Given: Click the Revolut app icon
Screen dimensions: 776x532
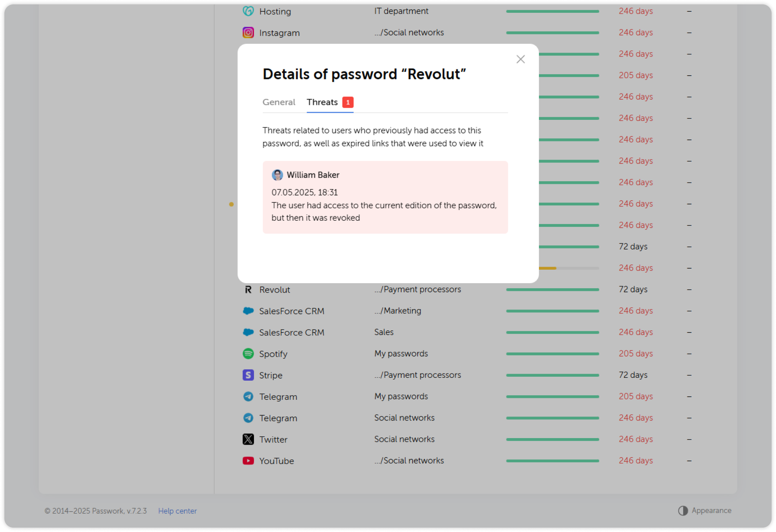Looking at the screenshot, I should click(x=248, y=289).
